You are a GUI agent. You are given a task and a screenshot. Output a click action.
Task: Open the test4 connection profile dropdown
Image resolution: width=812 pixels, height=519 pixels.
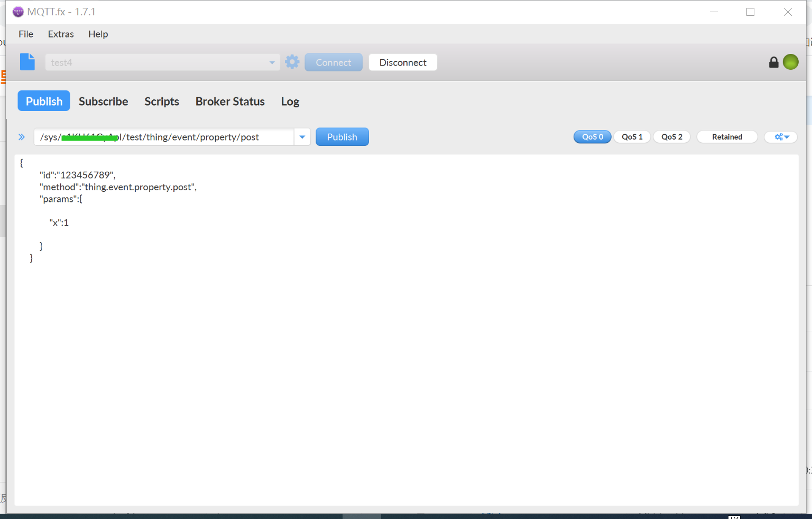click(x=162, y=62)
